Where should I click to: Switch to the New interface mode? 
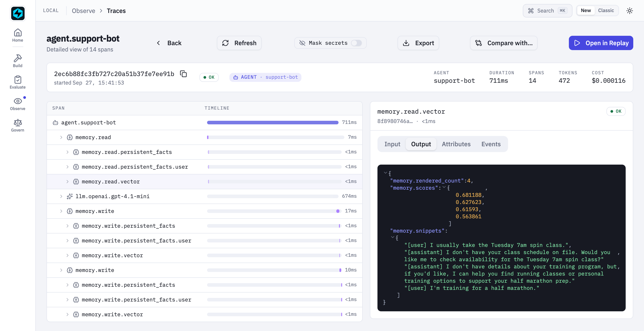[585, 11]
